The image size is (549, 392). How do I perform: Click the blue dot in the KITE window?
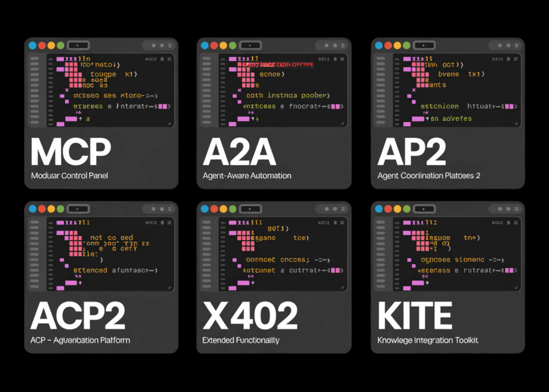379,209
